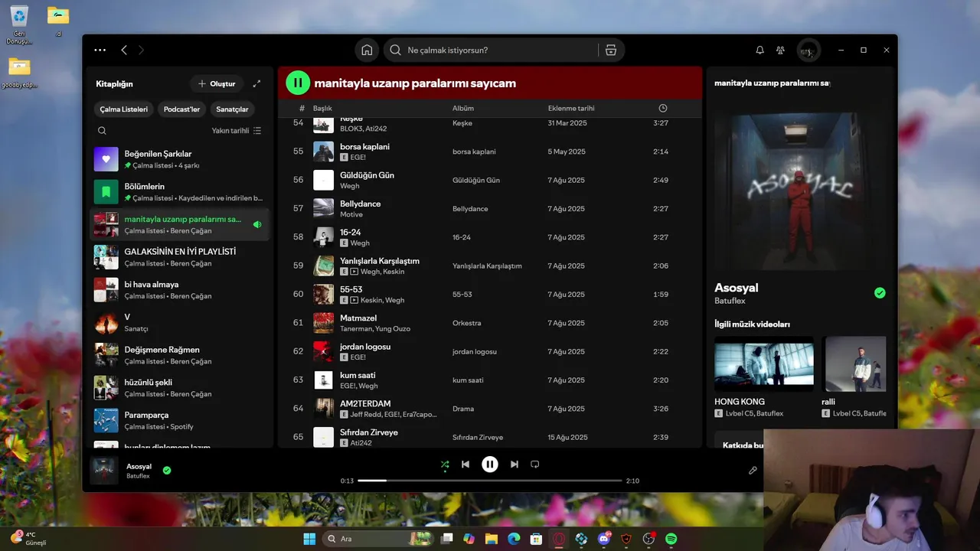Open Microsoft Edge from the taskbar
The image size is (980, 551).
click(x=514, y=539)
